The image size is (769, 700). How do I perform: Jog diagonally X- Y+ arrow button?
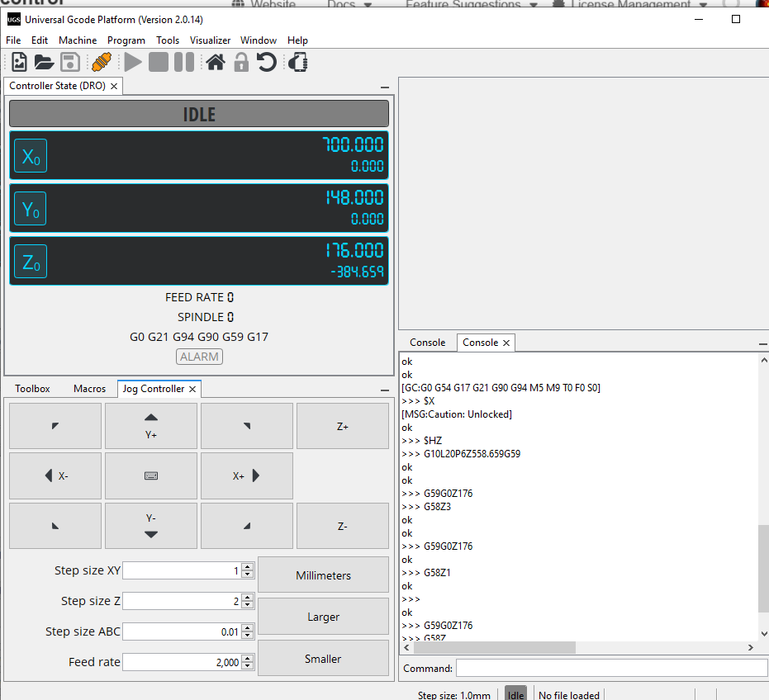[x=55, y=426]
